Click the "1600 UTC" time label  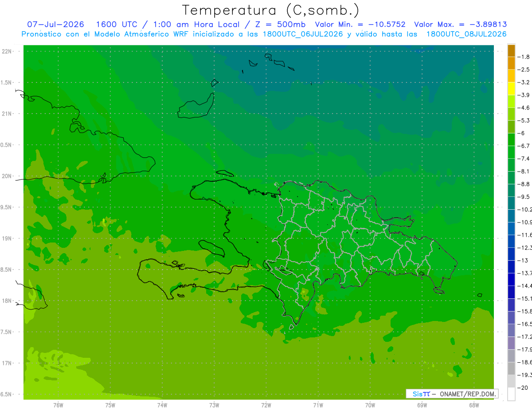click(x=116, y=24)
